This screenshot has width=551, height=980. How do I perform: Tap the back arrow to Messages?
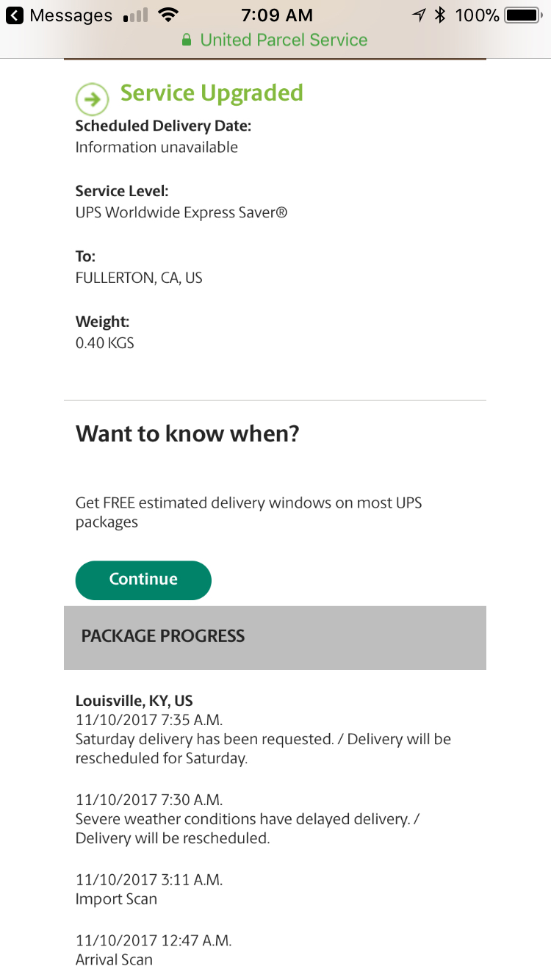point(15,15)
